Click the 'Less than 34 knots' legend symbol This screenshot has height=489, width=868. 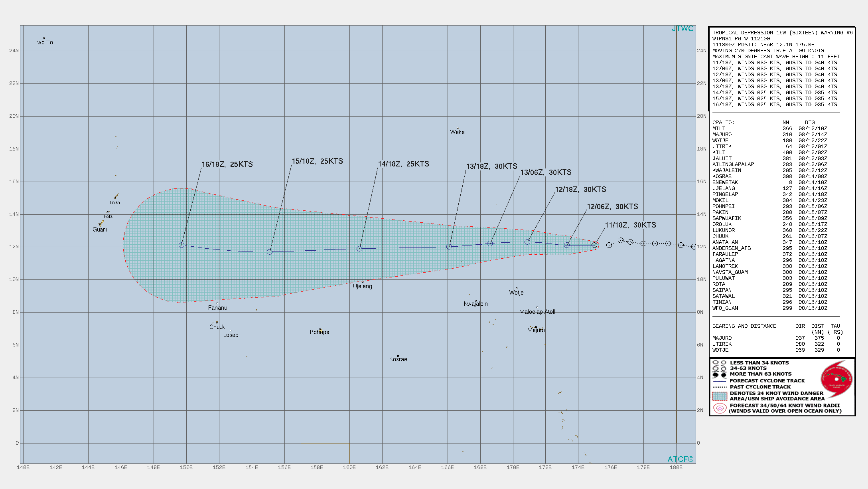pyautogui.click(x=719, y=363)
